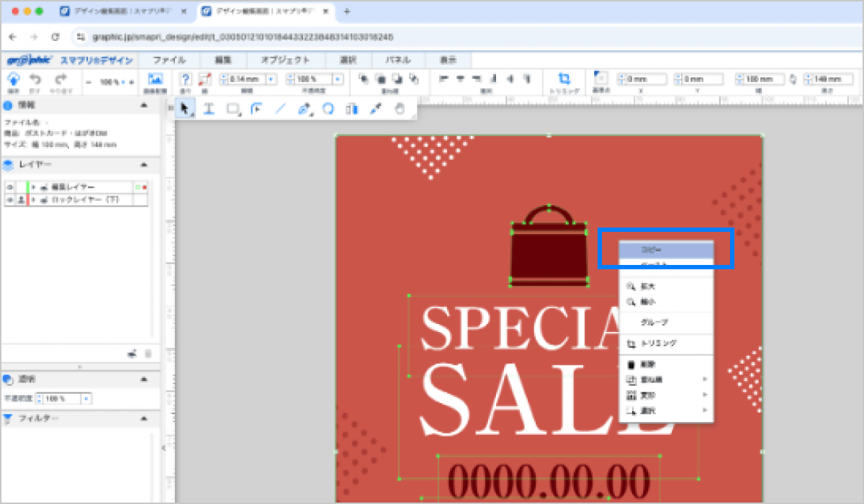Collapse the 情報 panel
Viewport: 864px width, 504px height.
144,106
